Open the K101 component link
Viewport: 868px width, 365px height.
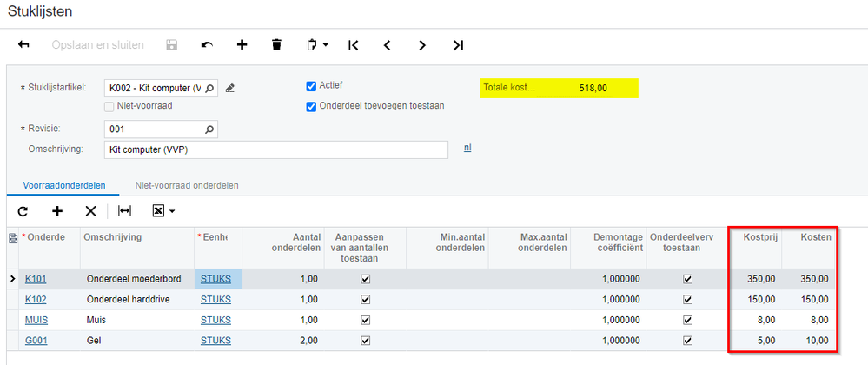tap(36, 279)
